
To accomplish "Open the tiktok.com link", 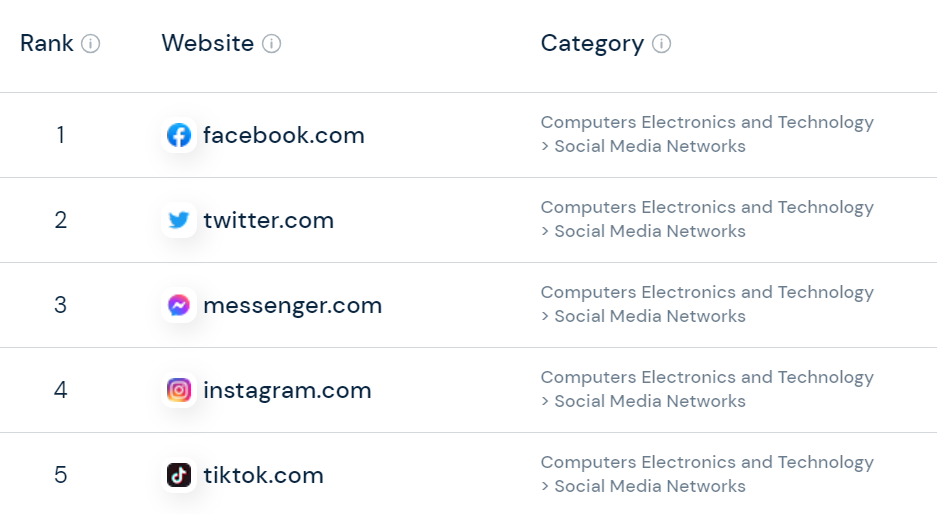I will click(x=264, y=475).
